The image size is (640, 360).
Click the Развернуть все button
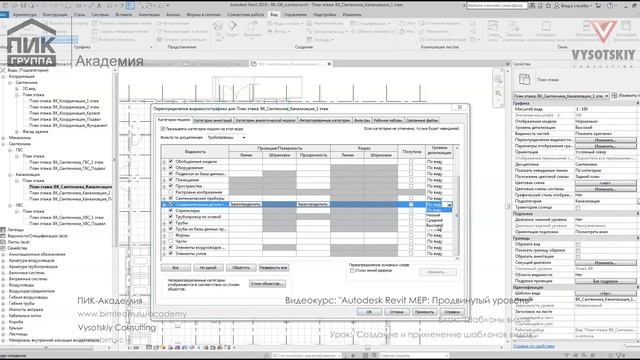pyautogui.click(x=273, y=268)
